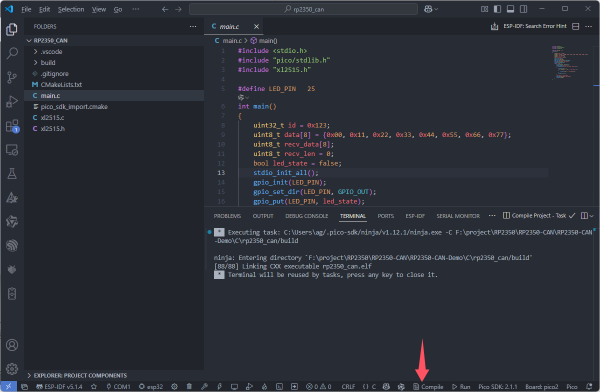Select COM1 serial port in status bar
This screenshot has height=392, width=600.
[x=118, y=387]
